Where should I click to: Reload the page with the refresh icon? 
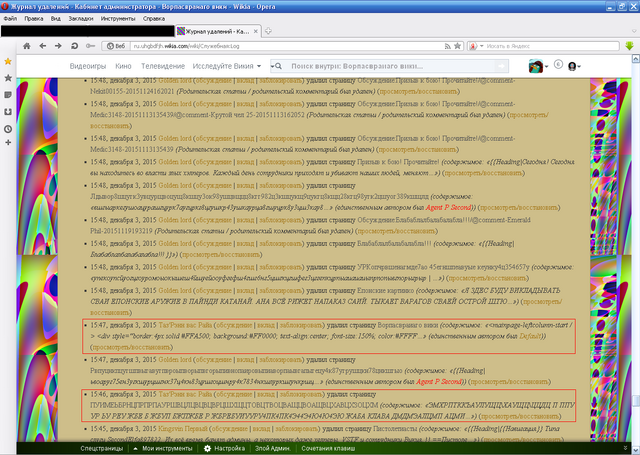[x=74, y=46]
